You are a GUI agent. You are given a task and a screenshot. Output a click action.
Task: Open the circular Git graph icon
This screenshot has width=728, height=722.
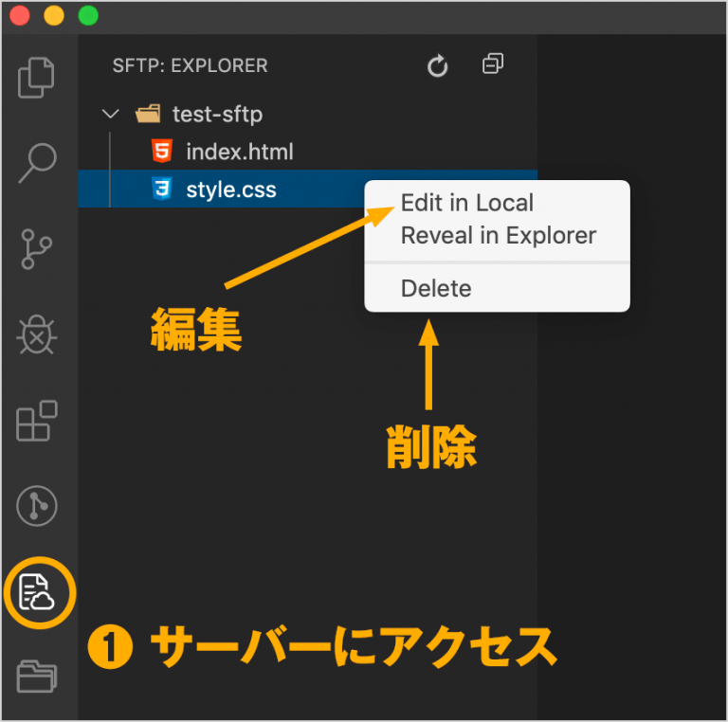[x=37, y=506]
